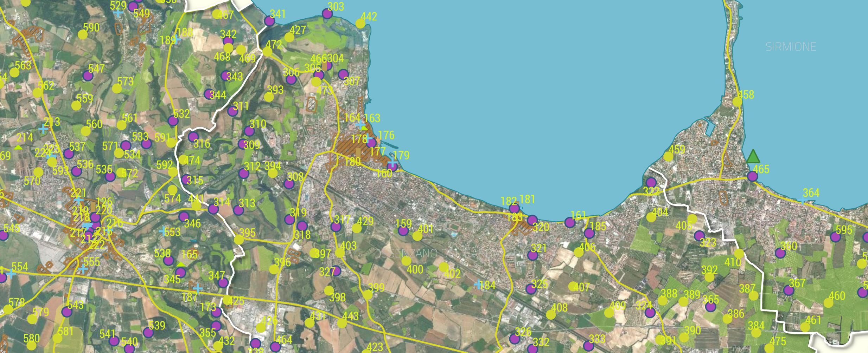Image resolution: width=868 pixels, height=353 pixels.
Task: Select yellow marker 443
Action: click(x=342, y=323)
